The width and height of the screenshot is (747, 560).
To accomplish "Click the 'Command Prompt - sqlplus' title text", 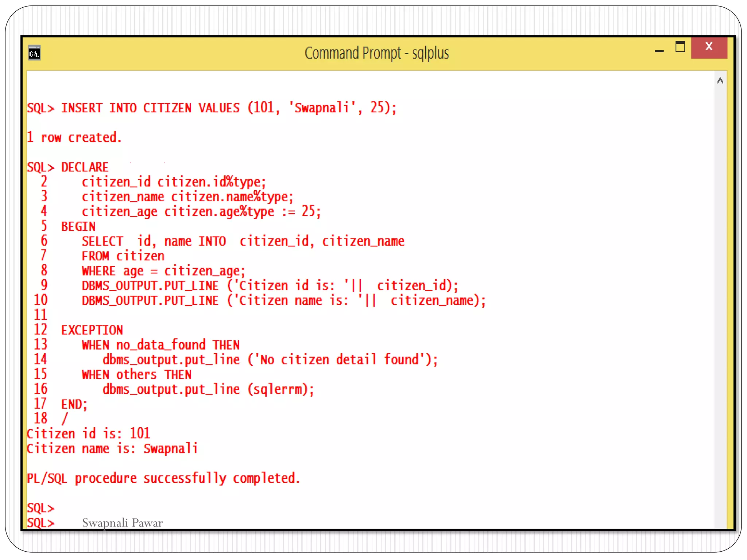I will (x=376, y=53).
